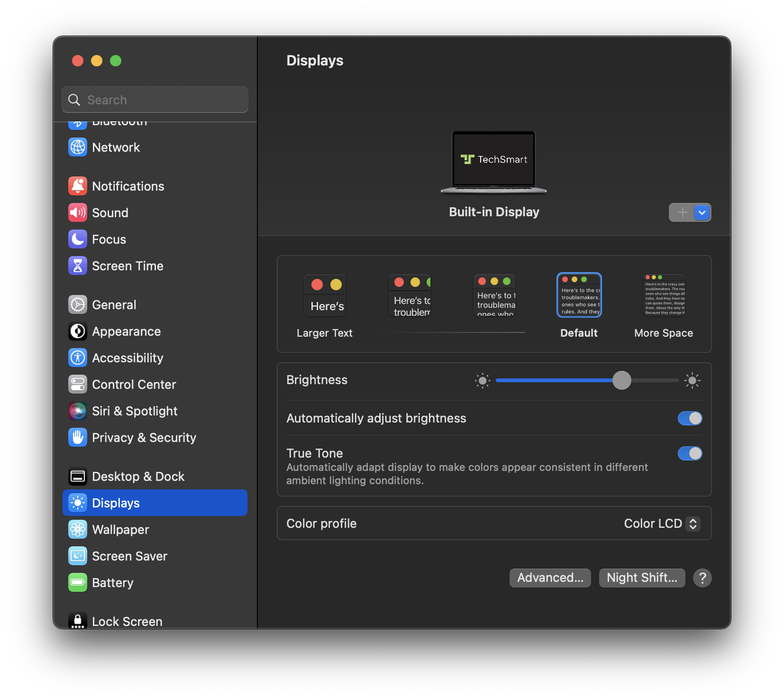
Task: Select the Notifications icon
Action: [x=77, y=186]
